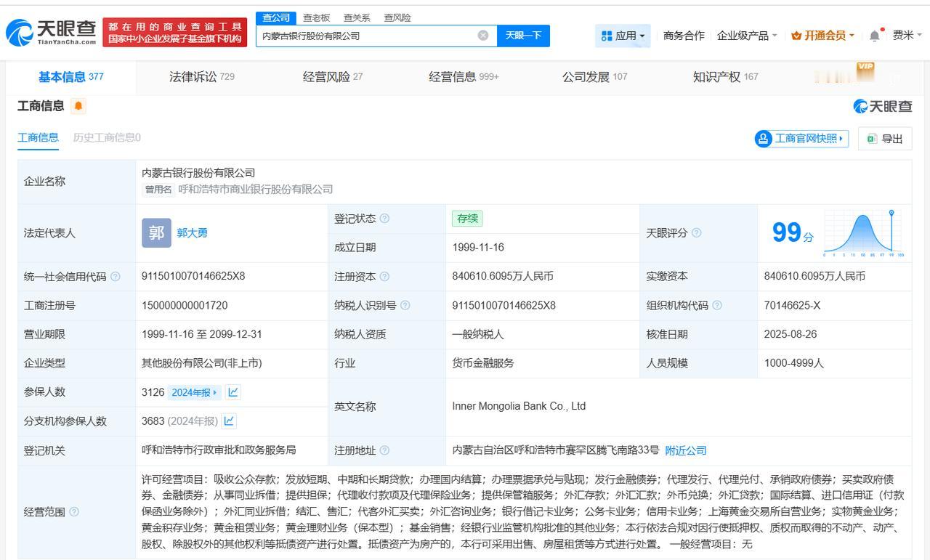Click registry 呼和浩特市行政审批和政务服务局

[x=219, y=450]
